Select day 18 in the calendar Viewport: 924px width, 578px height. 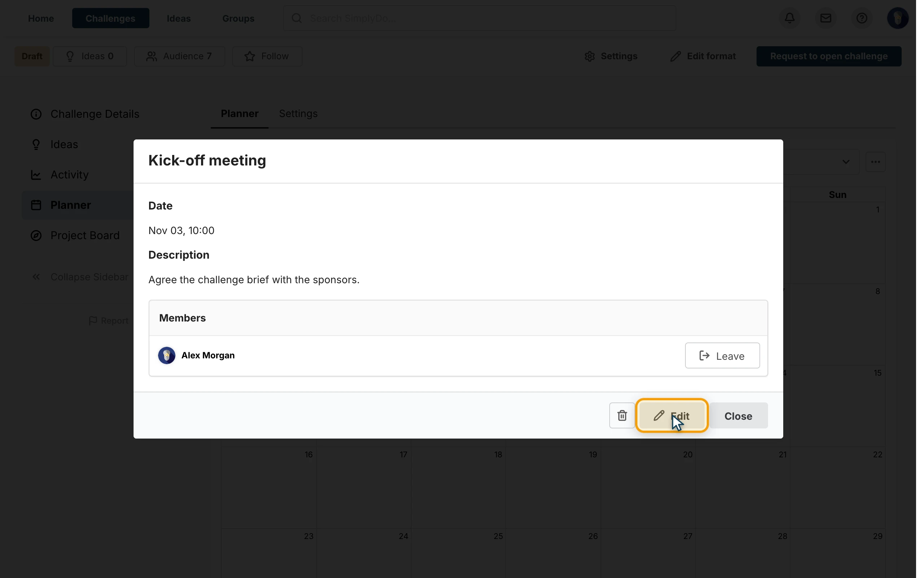(458, 487)
